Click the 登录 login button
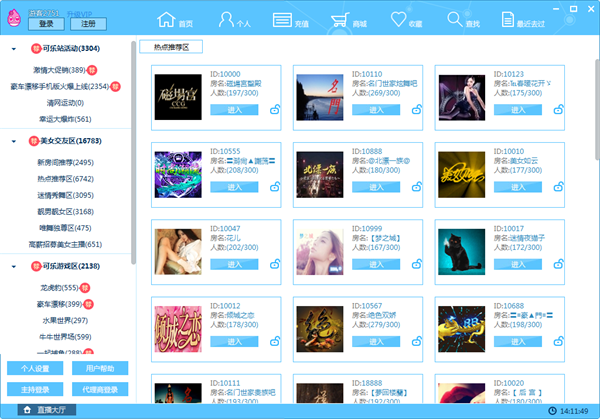Viewport: 600px width, 419px height. tap(46, 24)
